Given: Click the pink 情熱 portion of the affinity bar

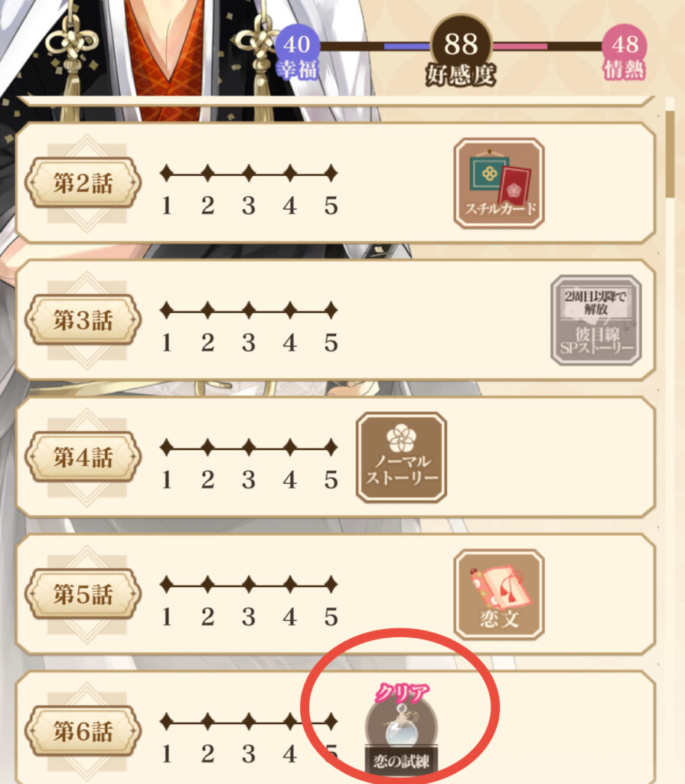Looking at the screenshot, I should [520, 47].
